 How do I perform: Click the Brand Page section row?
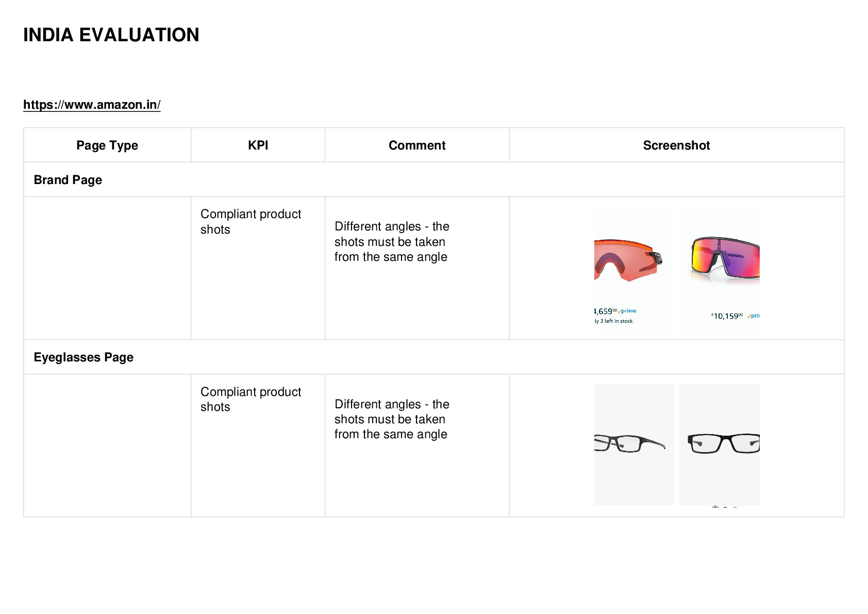click(x=434, y=180)
